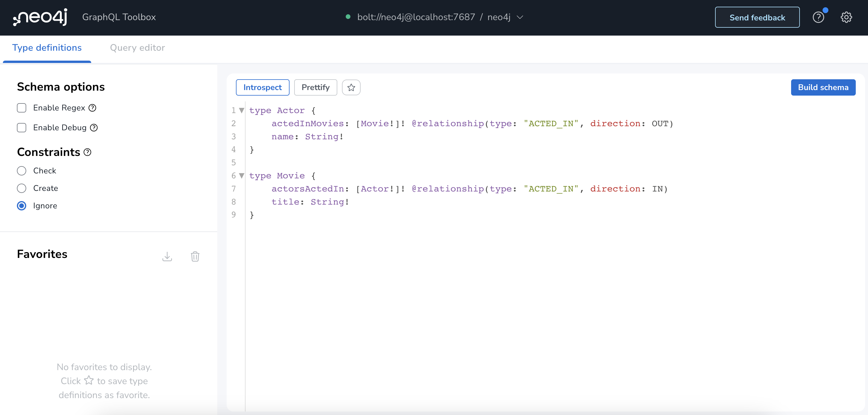
Task: Click the star icon to save favorite
Action: point(352,87)
